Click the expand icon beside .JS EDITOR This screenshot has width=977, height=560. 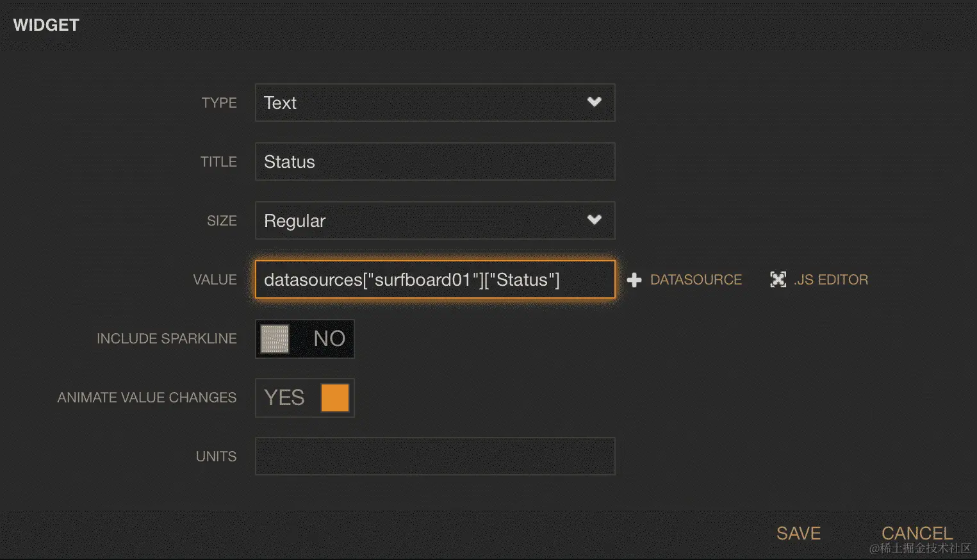tap(778, 279)
